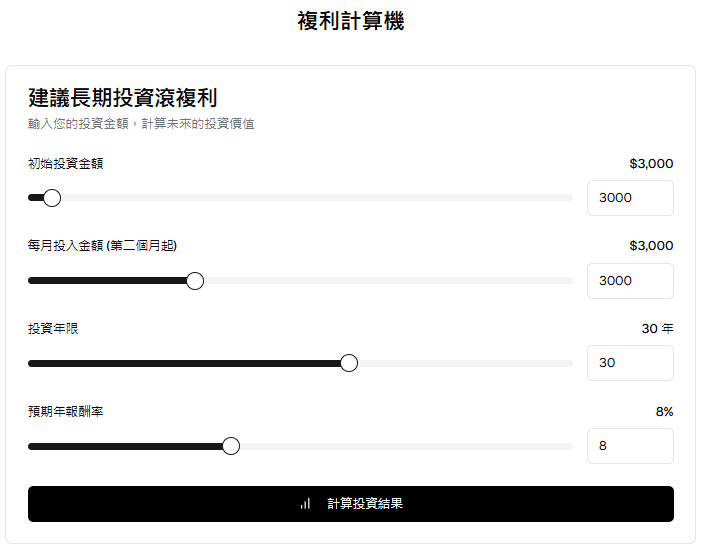This screenshot has width=719, height=559.
Task: Click the 預期年報酬率 slider handle
Action: point(231,446)
